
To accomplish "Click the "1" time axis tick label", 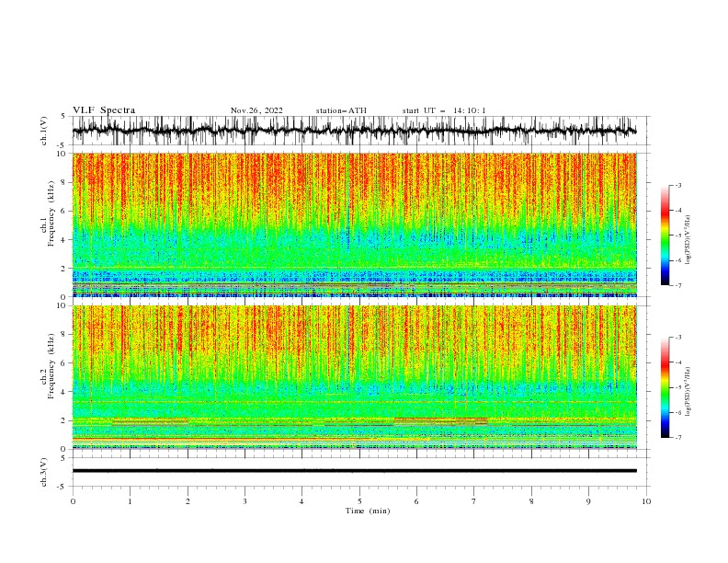I will click(x=130, y=501).
